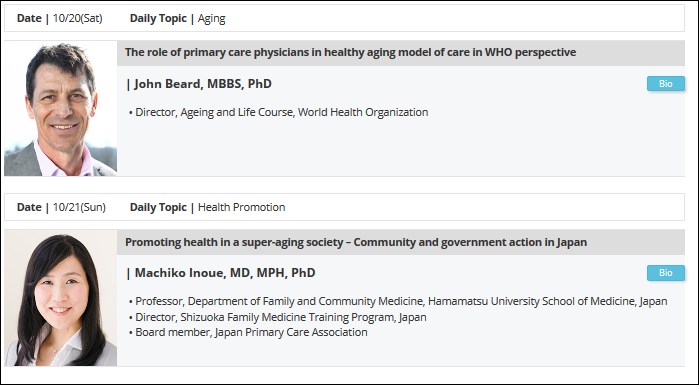Select the 10/20(Sat) date text
699x385 pixels.
[x=78, y=18]
